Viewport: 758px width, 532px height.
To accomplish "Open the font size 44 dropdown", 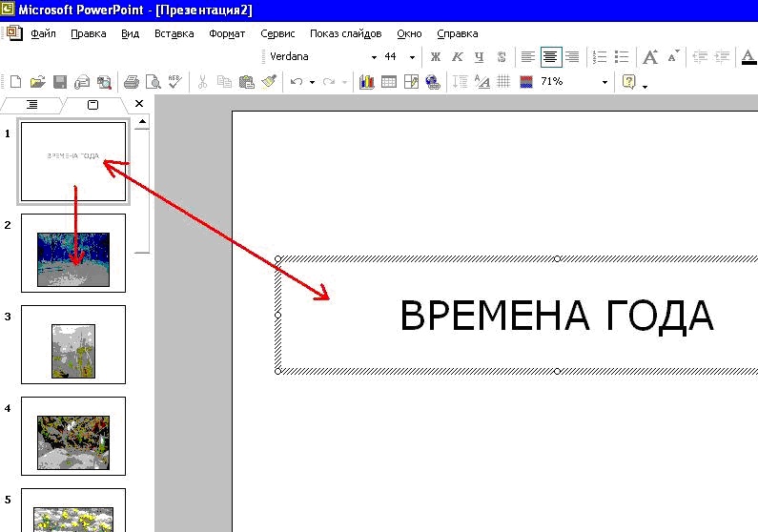I will pyautogui.click(x=412, y=57).
